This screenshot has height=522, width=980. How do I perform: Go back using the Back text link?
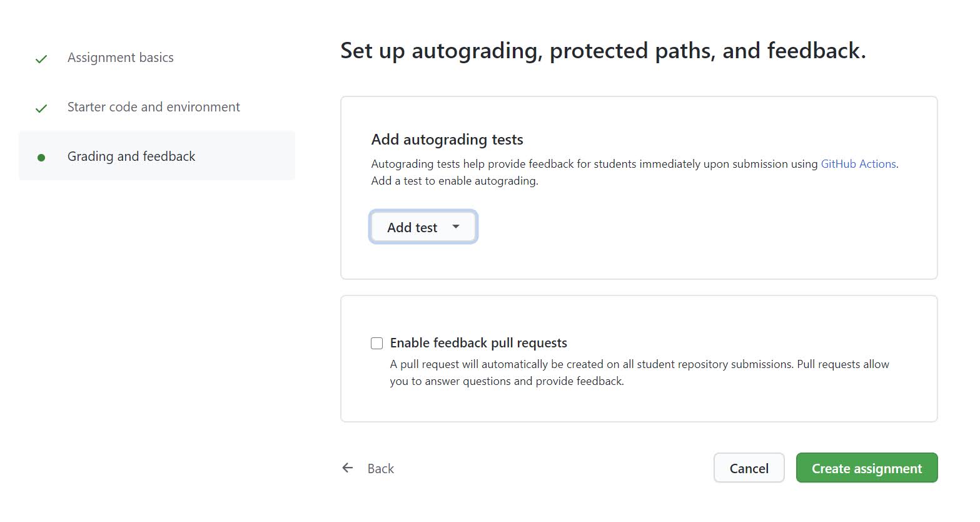pyautogui.click(x=380, y=469)
